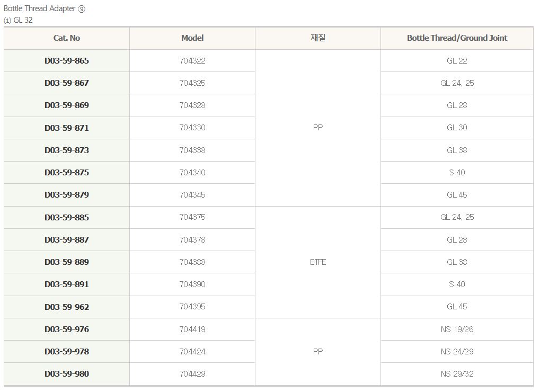The width and height of the screenshot is (540, 392).
Task: Open catalog number D03-59-875
Action: [x=67, y=173]
